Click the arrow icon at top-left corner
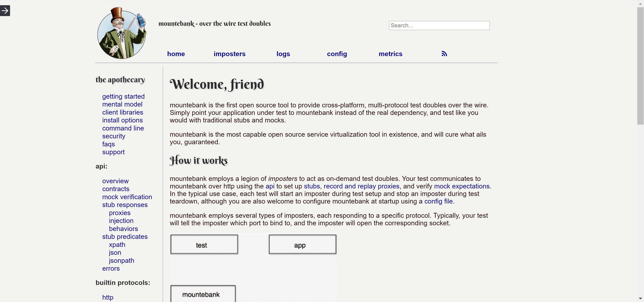Viewport: 644px width, 302px height. 5,11
